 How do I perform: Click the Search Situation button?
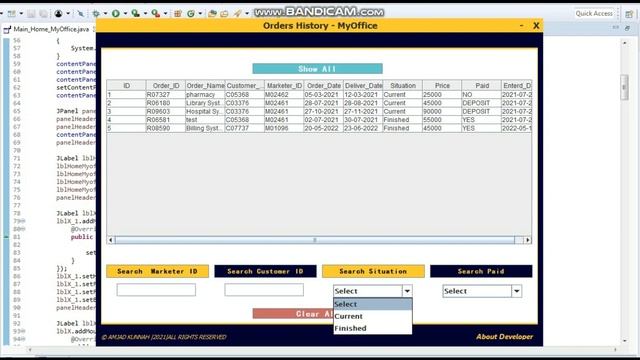click(x=373, y=271)
